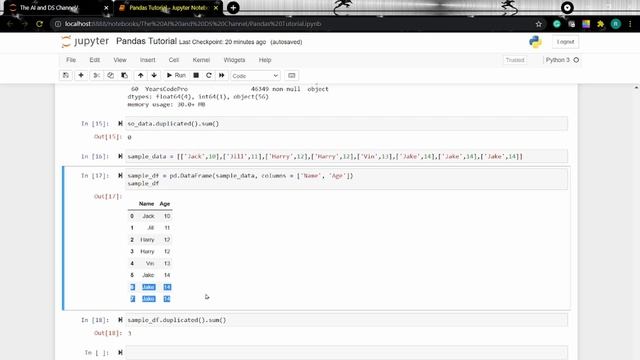Close The AI and DS Channel tab

pyautogui.click(x=106, y=8)
